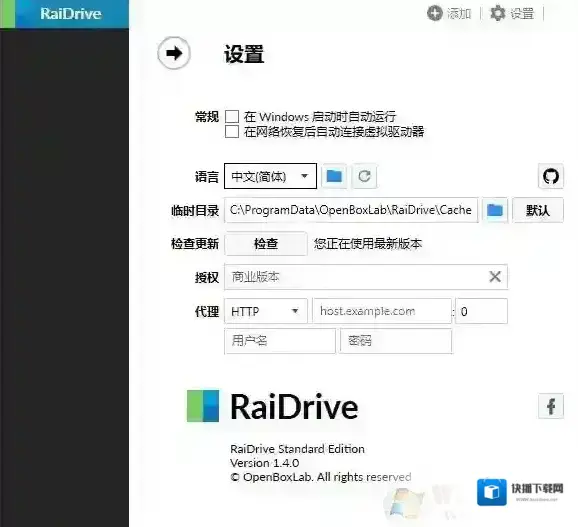Toggle 在网络恢复后自动连接虚拟驱动器 checkbox
Screen dimensions: 578x527
[232, 132]
